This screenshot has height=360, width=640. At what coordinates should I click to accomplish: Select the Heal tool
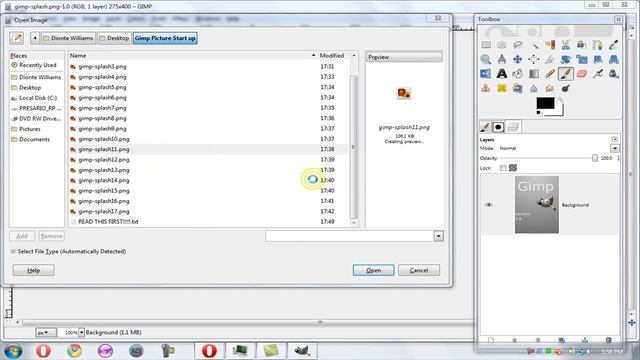pyautogui.click(x=502, y=88)
